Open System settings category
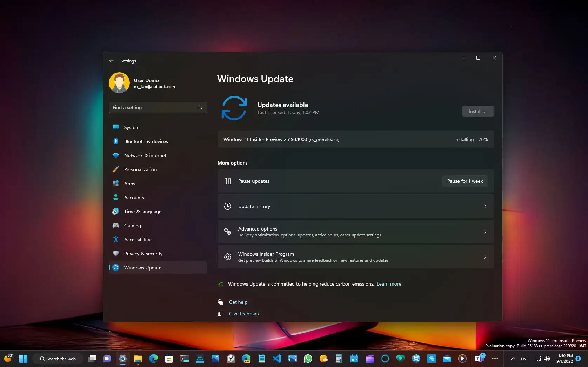The width and height of the screenshot is (588, 367). (x=158, y=127)
